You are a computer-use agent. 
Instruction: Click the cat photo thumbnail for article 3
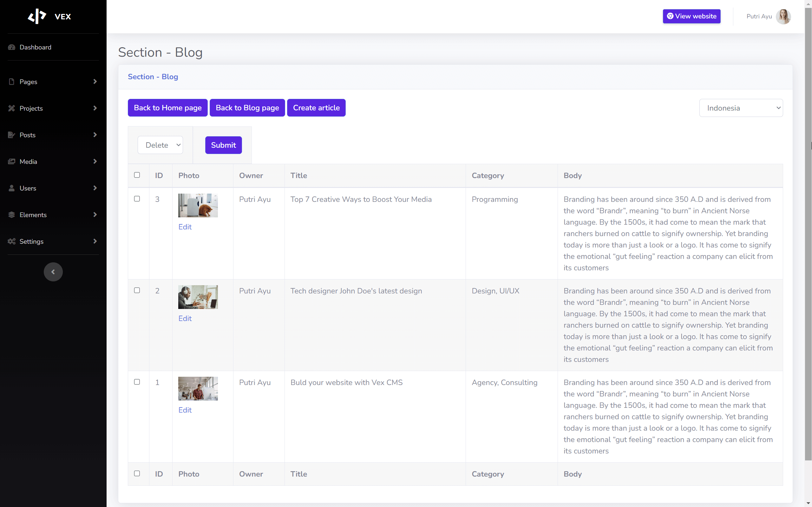(198, 205)
